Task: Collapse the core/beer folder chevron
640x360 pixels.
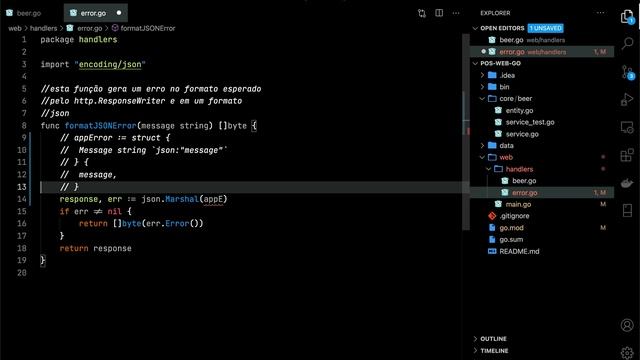Action: tap(482, 99)
